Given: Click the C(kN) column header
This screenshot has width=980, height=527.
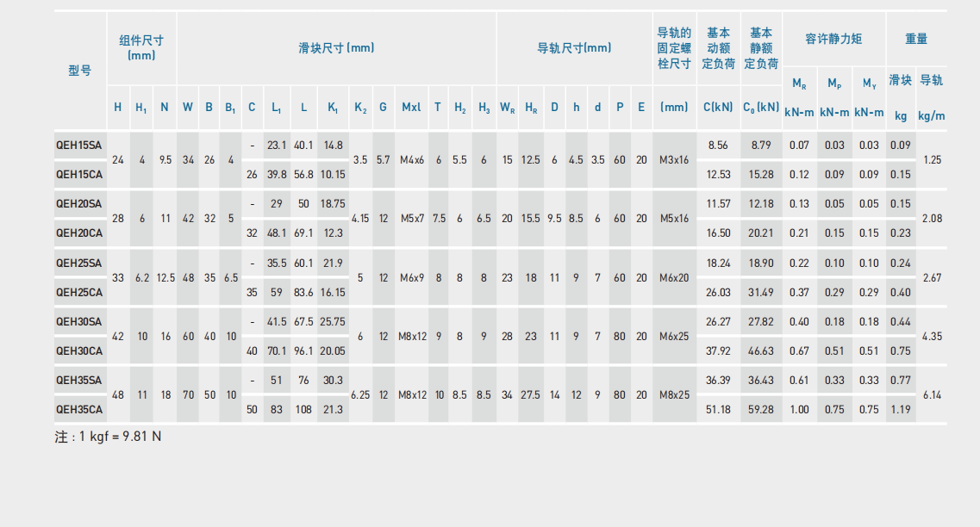Looking at the screenshot, I should coord(718,108).
